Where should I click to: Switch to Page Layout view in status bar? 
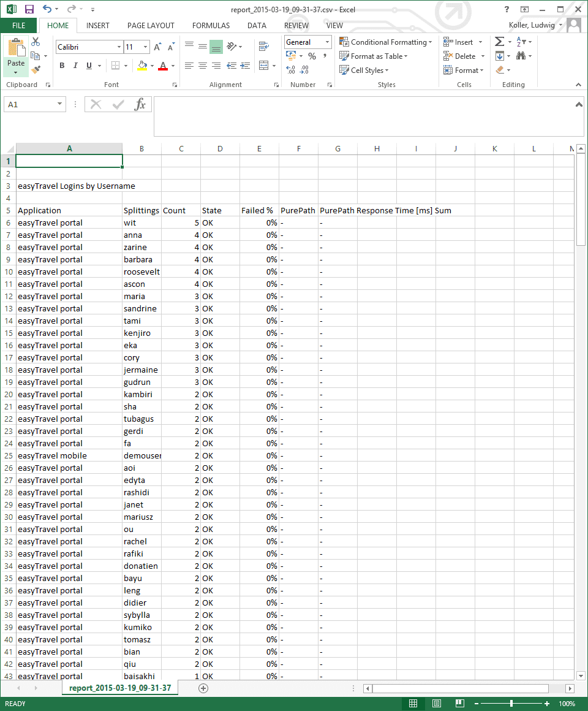(x=437, y=703)
